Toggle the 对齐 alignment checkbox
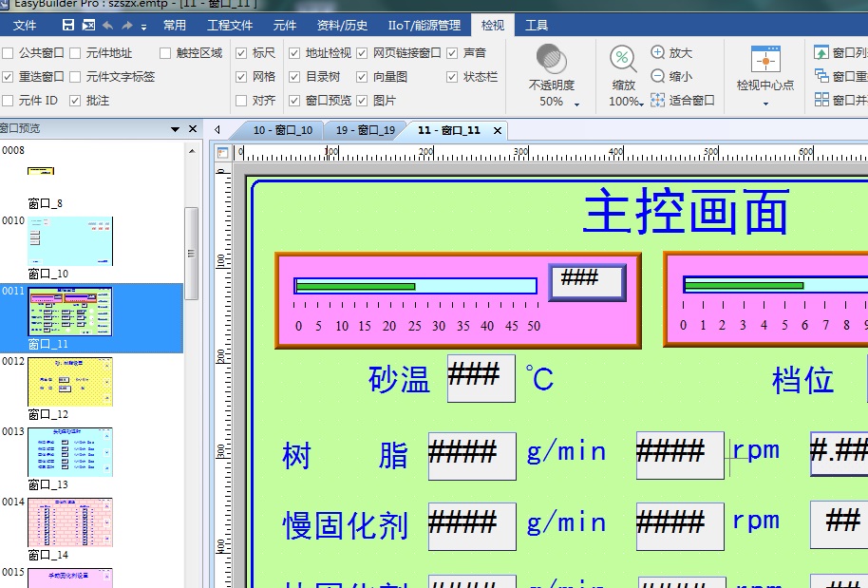Screen dimensions: 868x588 (241, 100)
